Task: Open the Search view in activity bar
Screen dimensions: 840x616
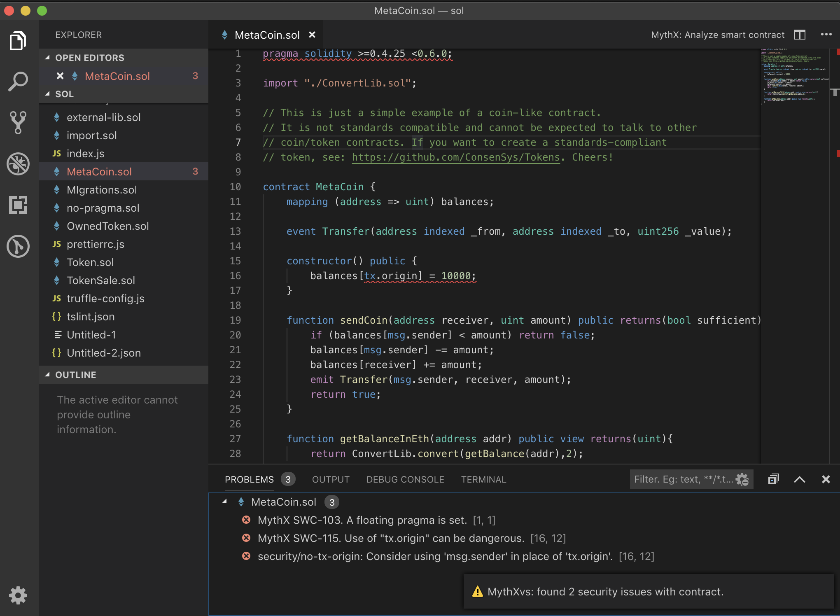Action: pyautogui.click(x=18, y=82)
